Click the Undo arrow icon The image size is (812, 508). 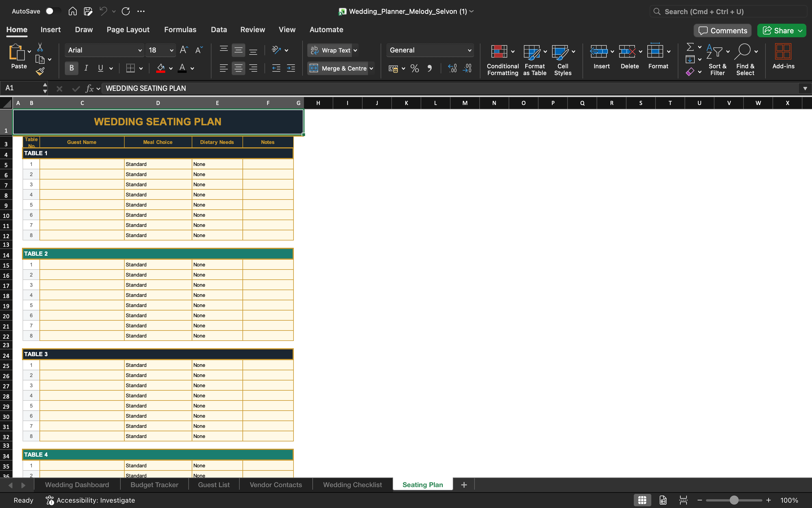point(103,11)
